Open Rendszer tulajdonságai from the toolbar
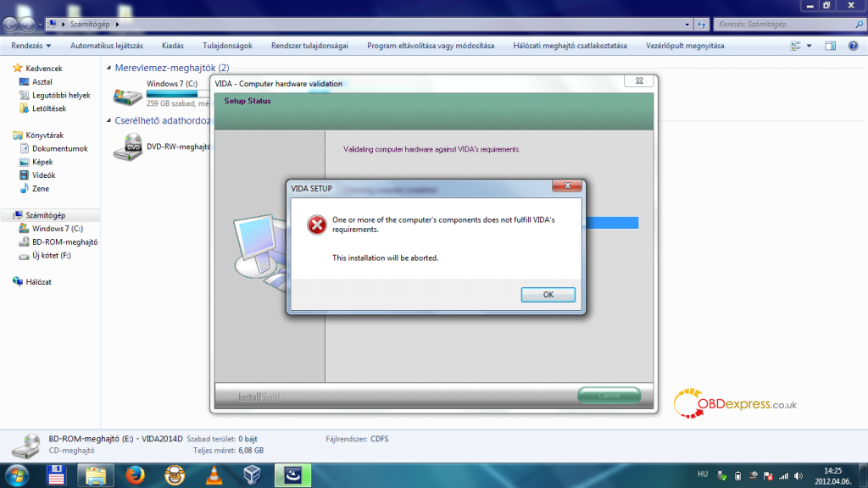 (x=309, y=46)
